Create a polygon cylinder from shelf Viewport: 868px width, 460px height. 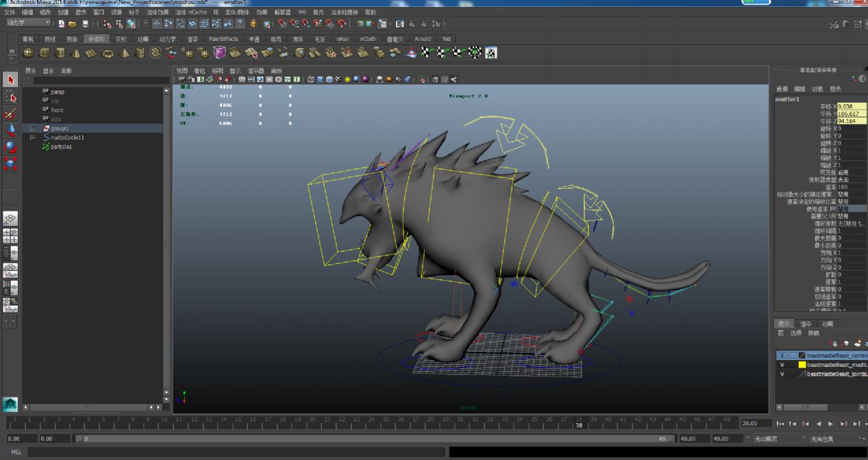coord(60,53)
